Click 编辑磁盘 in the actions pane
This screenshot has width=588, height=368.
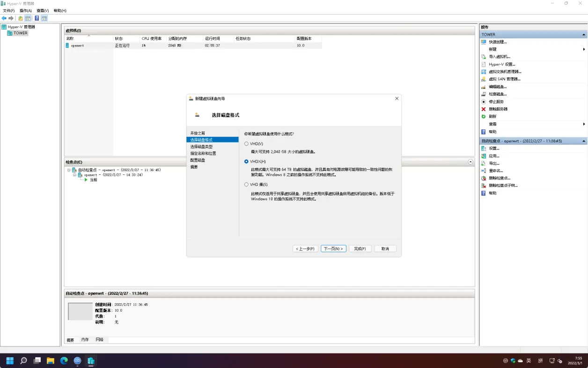click(498, 87)
